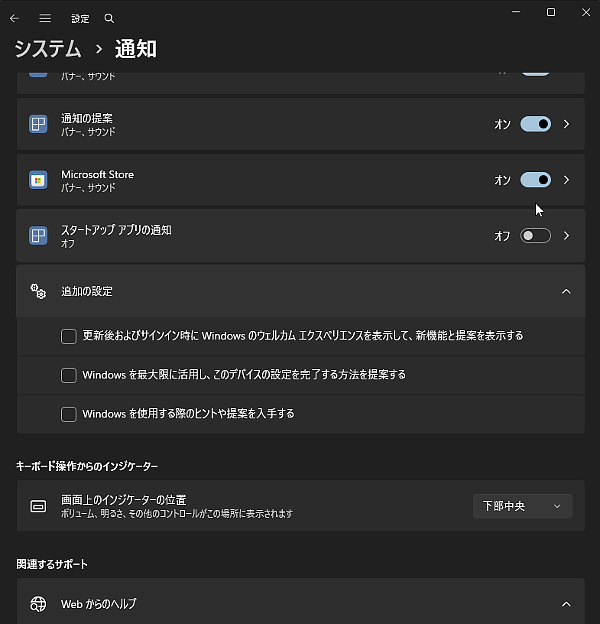600x624 pixels.
Task: Click 画面上のインジケーターの位置 label
Action: [x=123, y=500]
